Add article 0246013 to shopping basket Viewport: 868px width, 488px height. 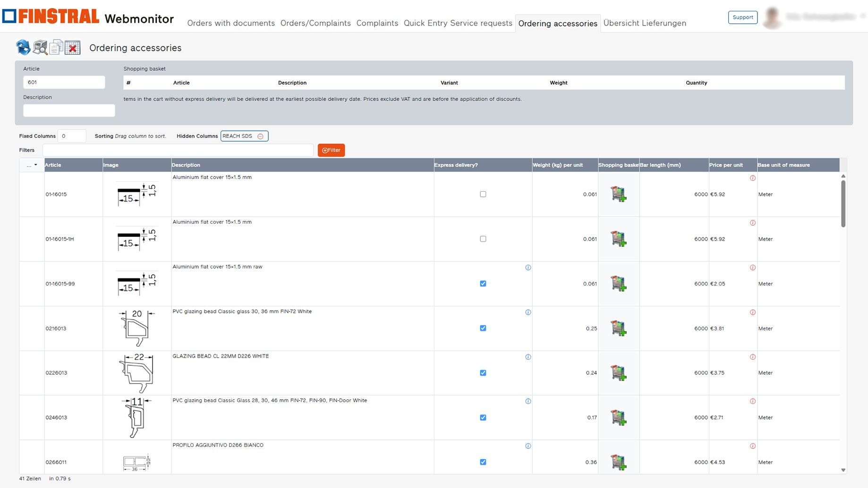[x=618, y=417]
